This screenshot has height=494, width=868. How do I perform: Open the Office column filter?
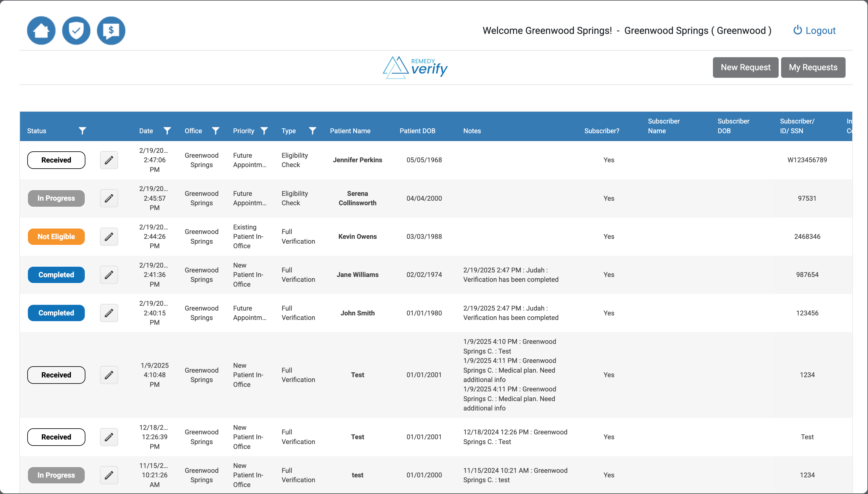[x=216, y=131]
